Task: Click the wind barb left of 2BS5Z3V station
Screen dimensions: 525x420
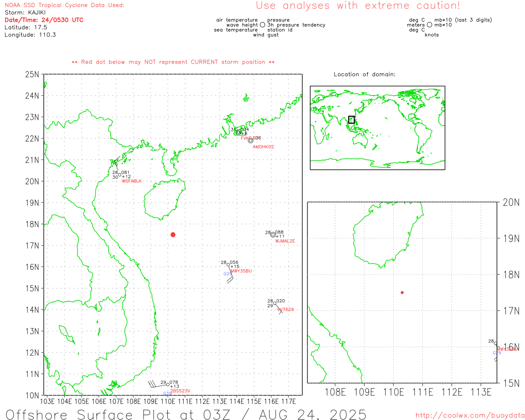Action: [157, 384]
